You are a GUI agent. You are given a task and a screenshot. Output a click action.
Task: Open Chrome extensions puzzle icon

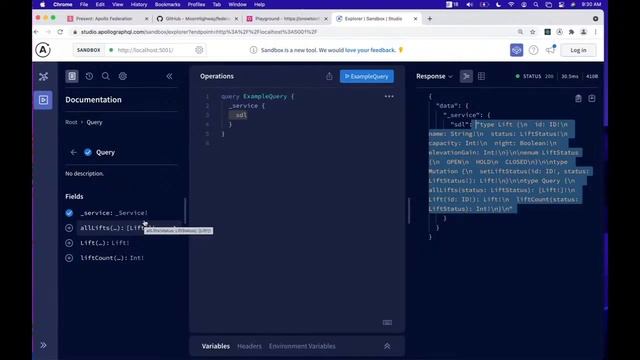571,32
